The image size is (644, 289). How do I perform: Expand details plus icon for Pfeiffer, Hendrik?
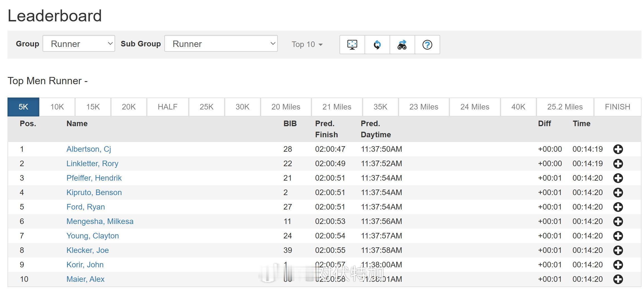[618, 178]
